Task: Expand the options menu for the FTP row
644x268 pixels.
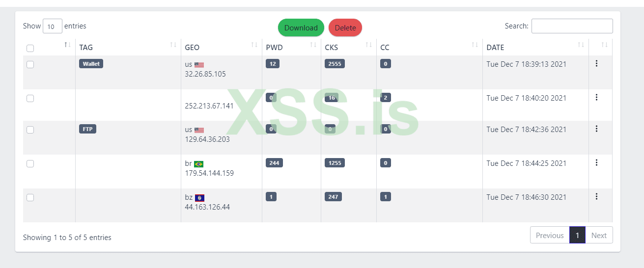Action: [596, 129]
